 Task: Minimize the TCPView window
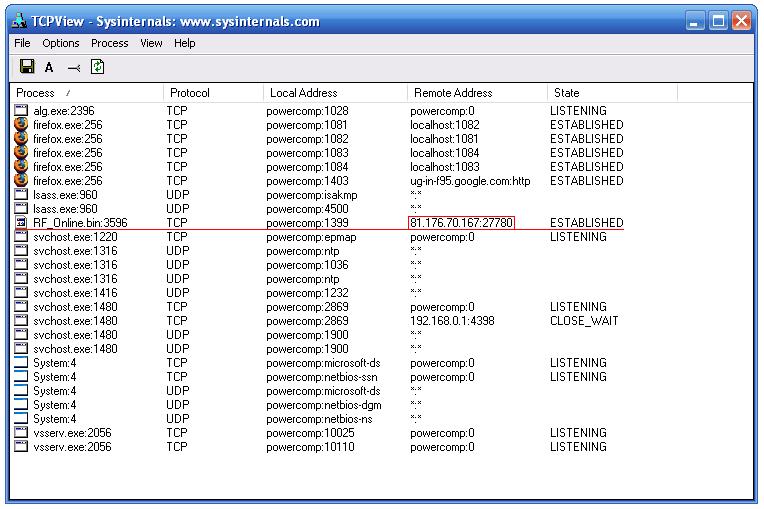[694, 21]
